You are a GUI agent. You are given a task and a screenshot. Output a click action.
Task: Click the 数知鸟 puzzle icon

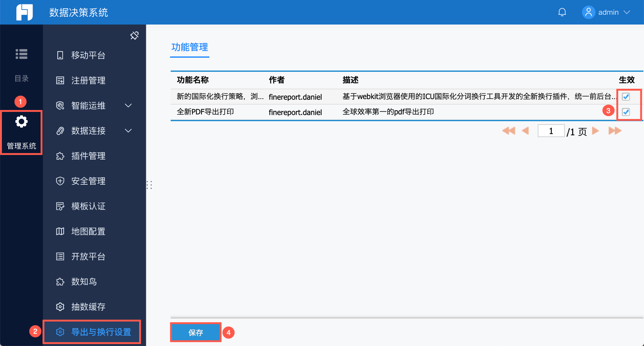coord(60,282)
